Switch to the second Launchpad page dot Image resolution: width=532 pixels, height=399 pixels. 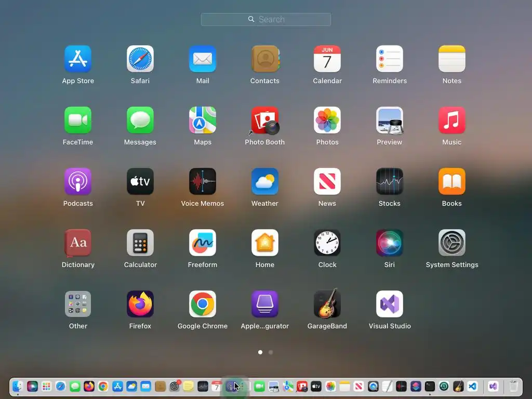270,352
